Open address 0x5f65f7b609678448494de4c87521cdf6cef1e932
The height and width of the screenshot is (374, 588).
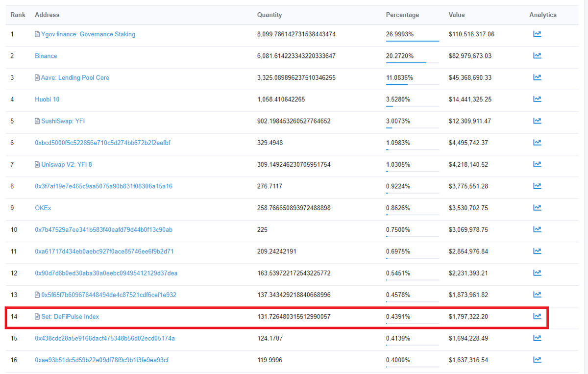click(109, 295)
